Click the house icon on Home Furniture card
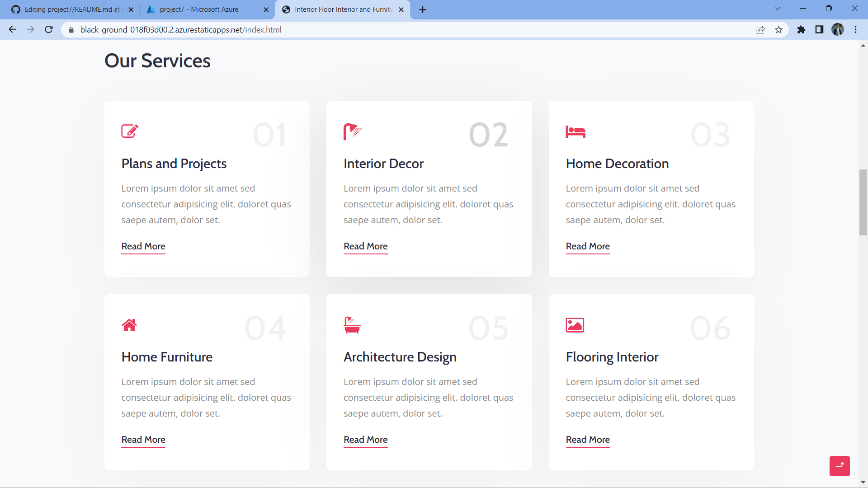Viewport: 868px width, 488px height. [129, 325]
